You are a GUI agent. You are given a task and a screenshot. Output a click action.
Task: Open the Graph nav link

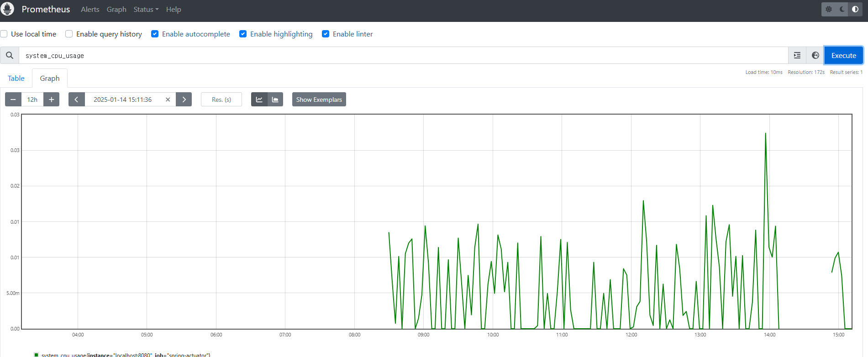click(116, 9)
